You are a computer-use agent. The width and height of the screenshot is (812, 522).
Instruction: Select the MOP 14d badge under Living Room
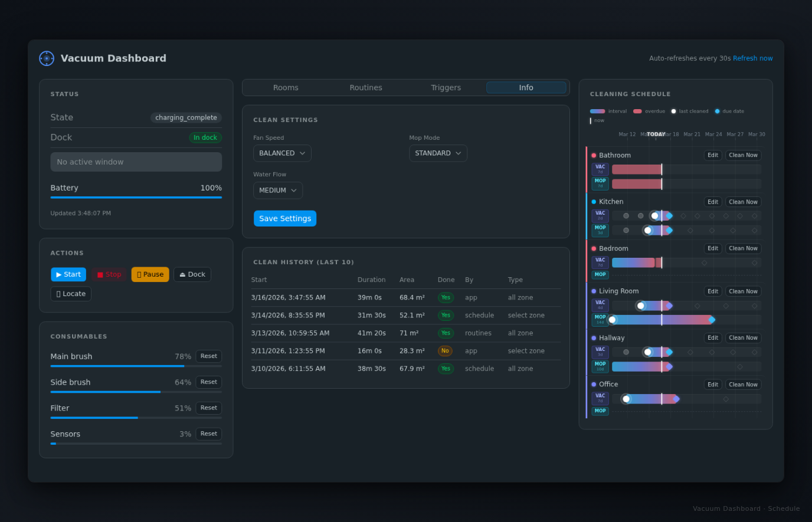600,319
